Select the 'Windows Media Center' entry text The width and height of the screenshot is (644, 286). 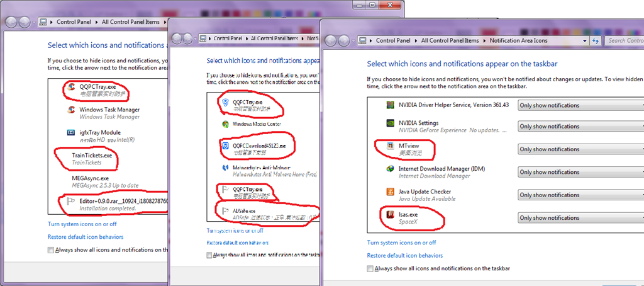pyautogui.click(x=257, y=124)
